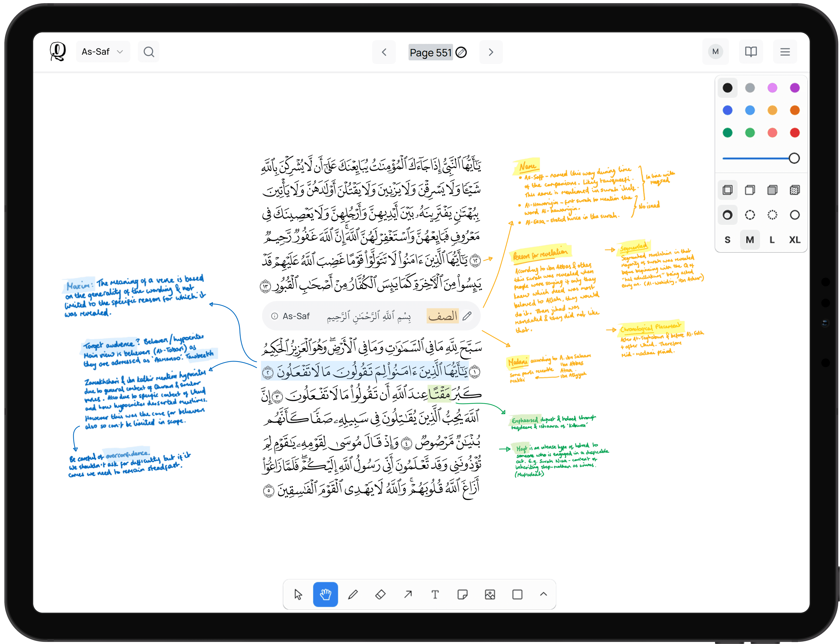The image size is (840, 644).
Task: Activate the text tool
Action: coord(435,594)
